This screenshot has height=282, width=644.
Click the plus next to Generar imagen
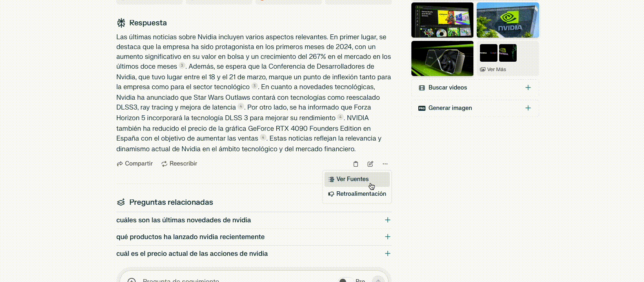[x=528, y=108]
